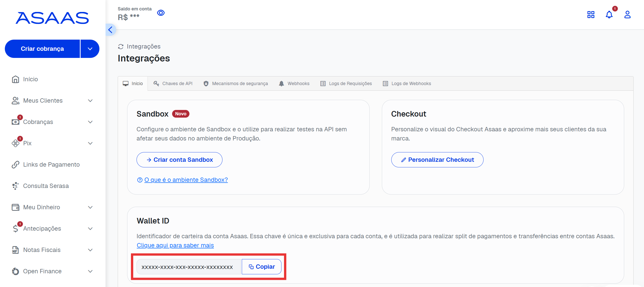Image resolution: width=644 pixels, height=287 pixels.
Task: Click the user profile icon
Action: pos(627,15)
